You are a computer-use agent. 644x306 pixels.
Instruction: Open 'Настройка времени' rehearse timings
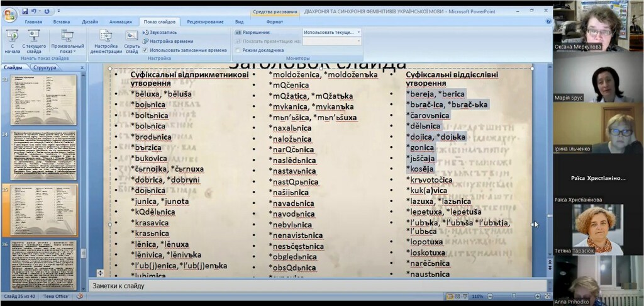pyautogui.click(x=167, y=40)
